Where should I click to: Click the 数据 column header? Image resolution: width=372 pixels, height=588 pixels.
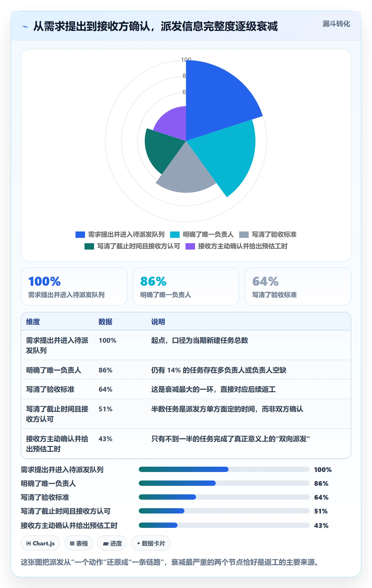pyautogui.click(x=105, y=322)
